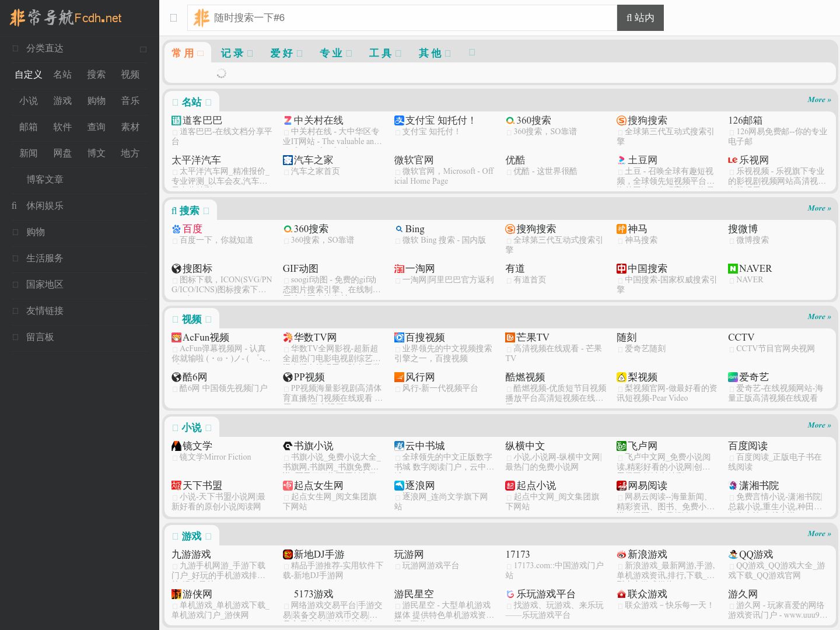Click the 云中书城 favicon

point(399,446)
